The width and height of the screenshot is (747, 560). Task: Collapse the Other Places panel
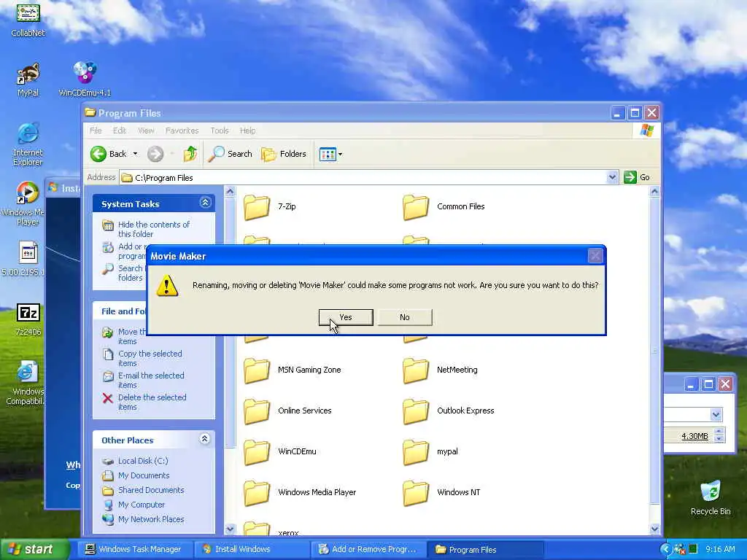pos(205,438)
